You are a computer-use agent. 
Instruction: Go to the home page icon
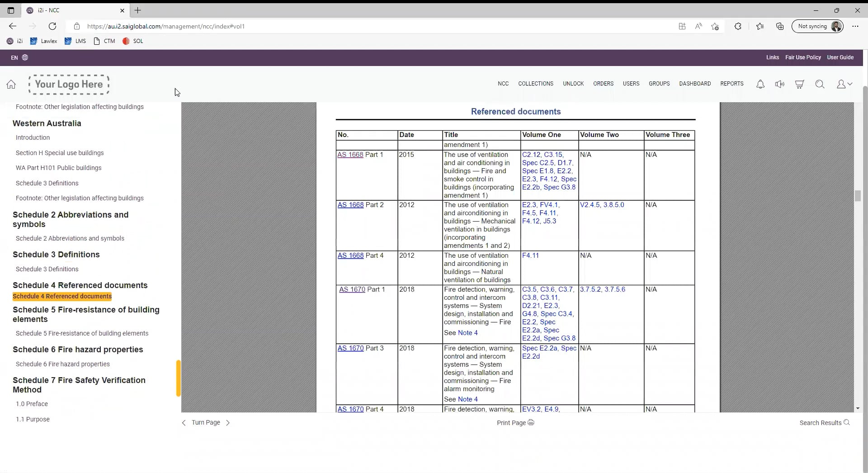click(11, 84)
